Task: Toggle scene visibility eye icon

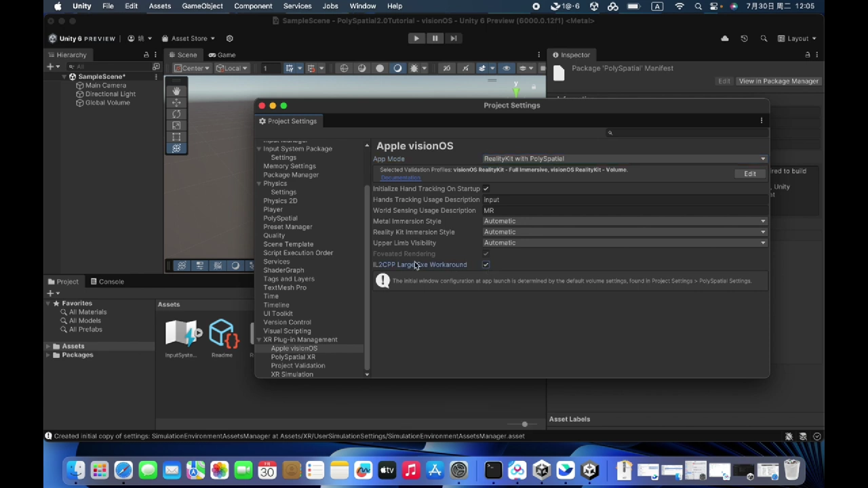Action: point(506,68)
